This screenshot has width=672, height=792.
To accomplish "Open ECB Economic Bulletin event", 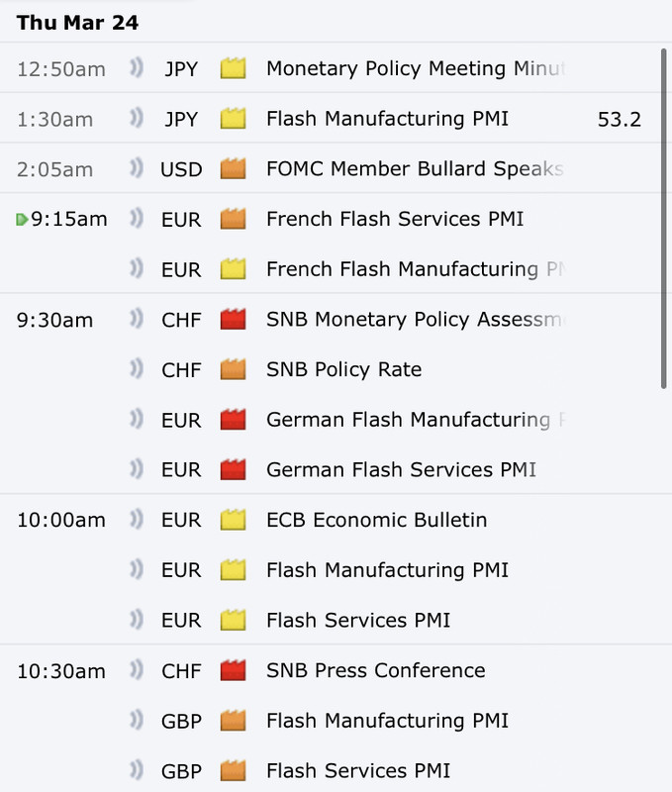I will [x=377, y=520].
